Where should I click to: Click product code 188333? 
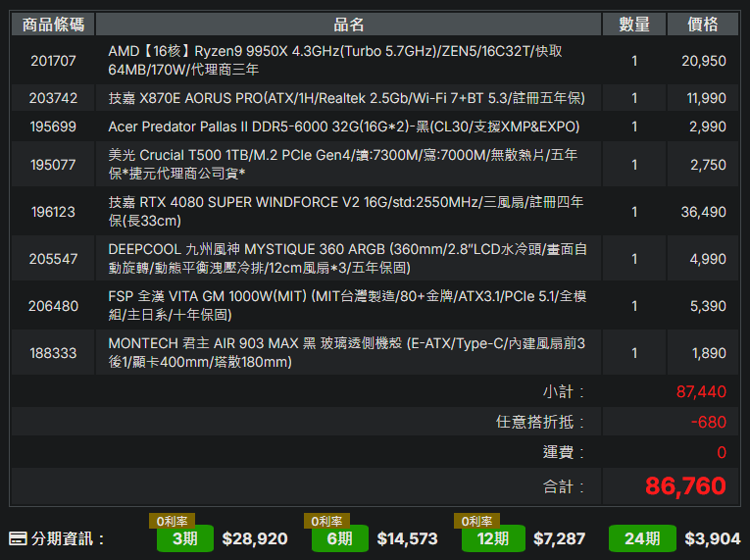[x=53, y=353]
